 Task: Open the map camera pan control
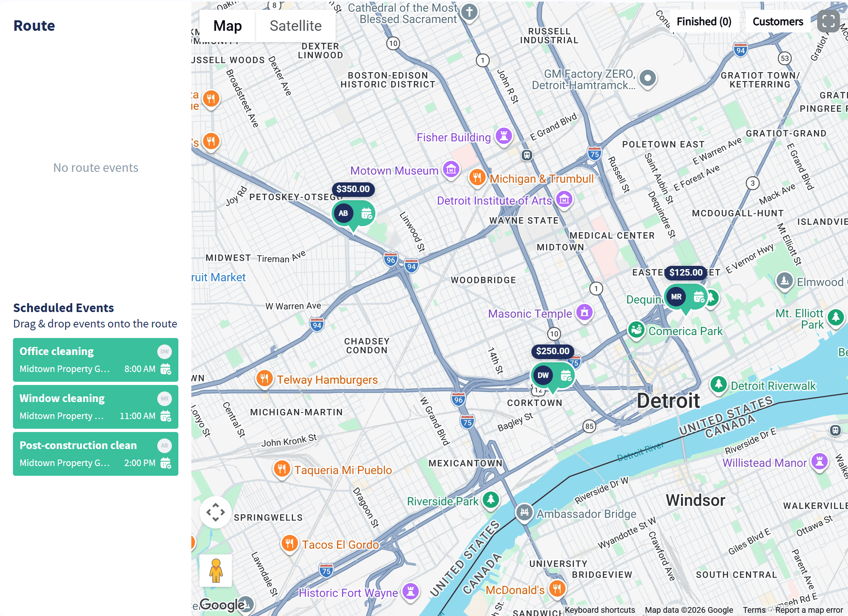pos(216,512)
